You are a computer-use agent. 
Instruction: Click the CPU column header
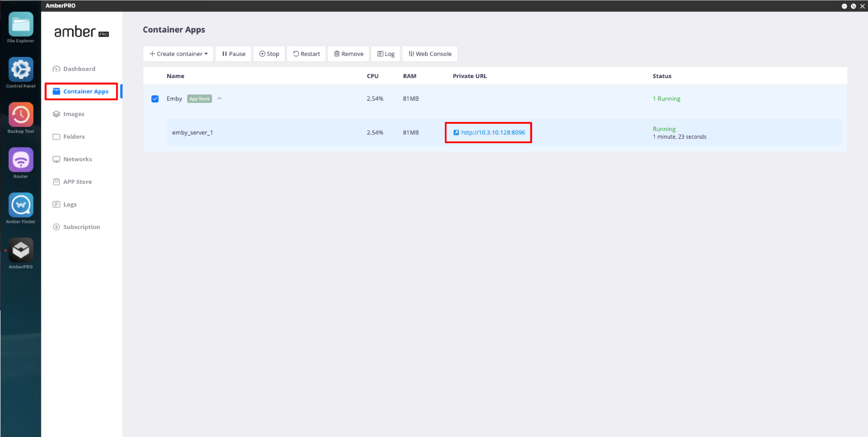point(373,76)
